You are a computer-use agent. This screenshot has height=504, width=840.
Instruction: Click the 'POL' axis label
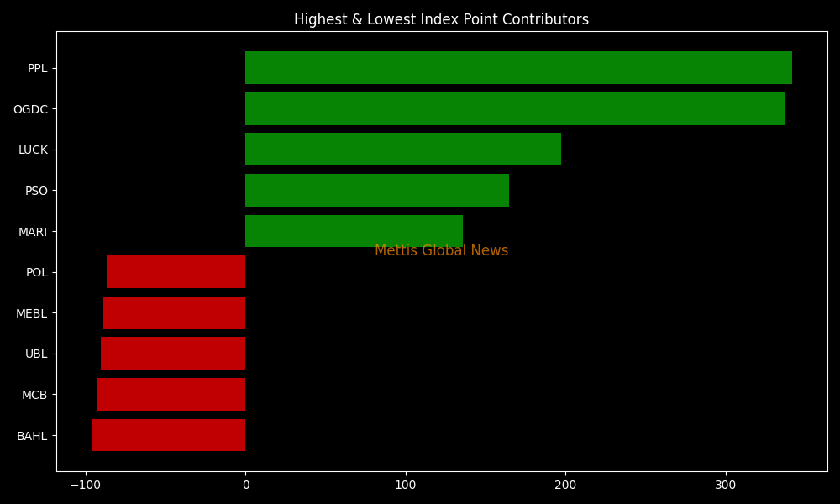(37, 273)
